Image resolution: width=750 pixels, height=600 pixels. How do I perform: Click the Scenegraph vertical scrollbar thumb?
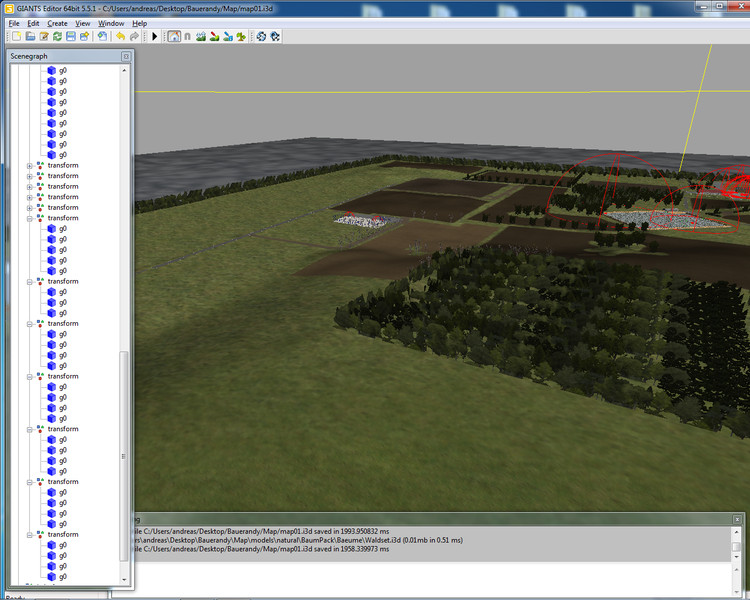click(x=124, y=456)
